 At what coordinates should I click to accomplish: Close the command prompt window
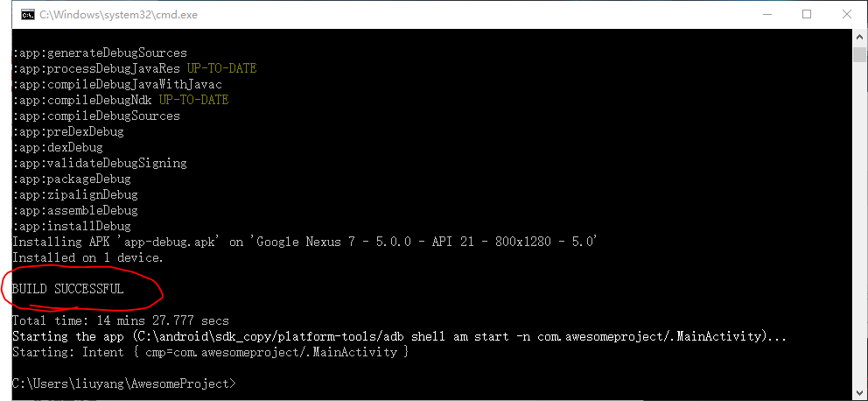(846, 14)
